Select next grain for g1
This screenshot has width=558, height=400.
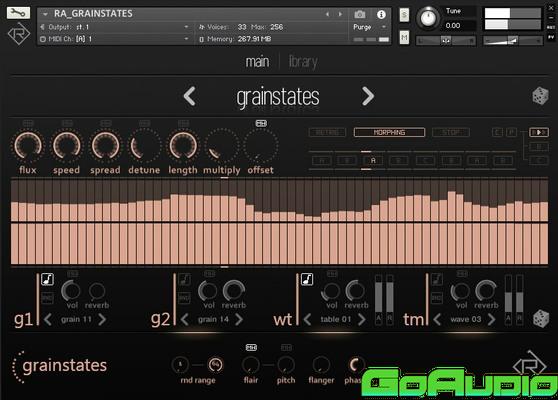(102, 320)
